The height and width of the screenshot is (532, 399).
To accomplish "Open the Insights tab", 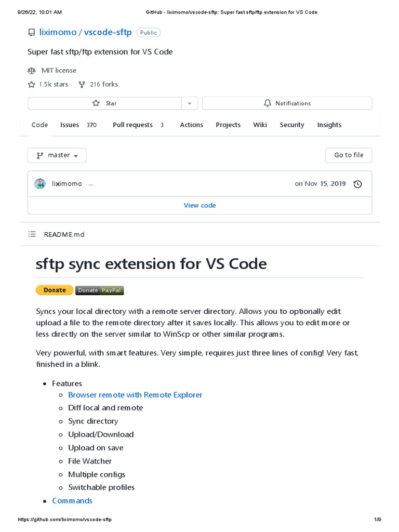I will (329, 125).
